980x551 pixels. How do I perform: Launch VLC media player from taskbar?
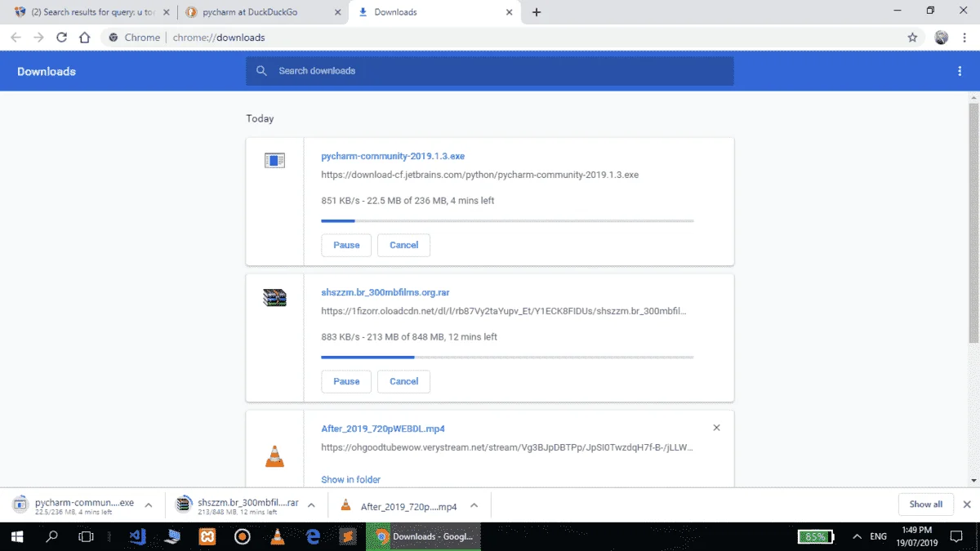(x=278, y=536)
